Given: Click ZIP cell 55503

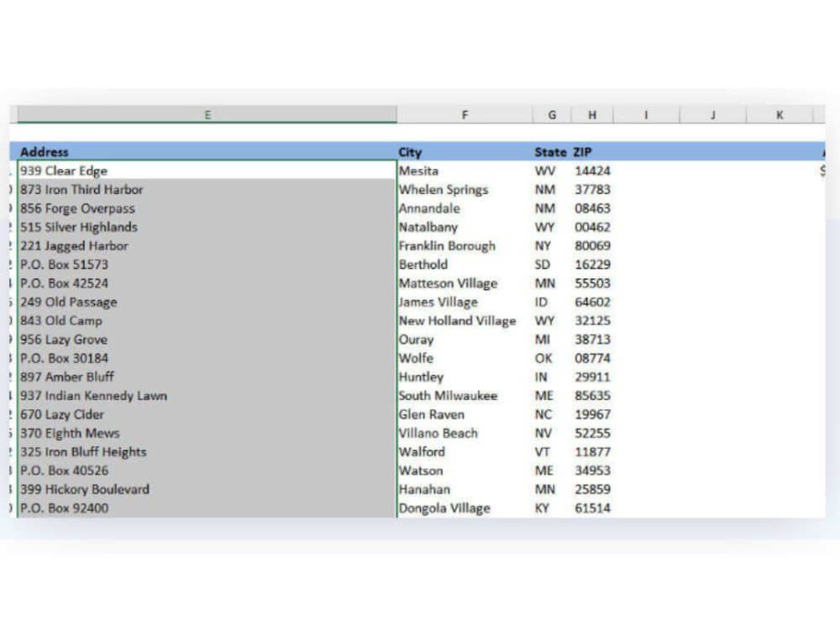Looking at the screenshot, I should [592, 283].
